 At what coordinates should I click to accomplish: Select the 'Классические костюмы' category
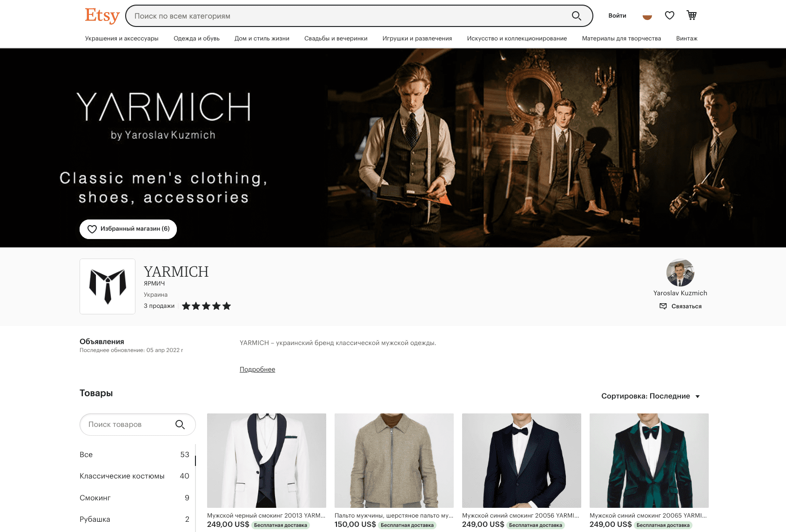[134, 476]
